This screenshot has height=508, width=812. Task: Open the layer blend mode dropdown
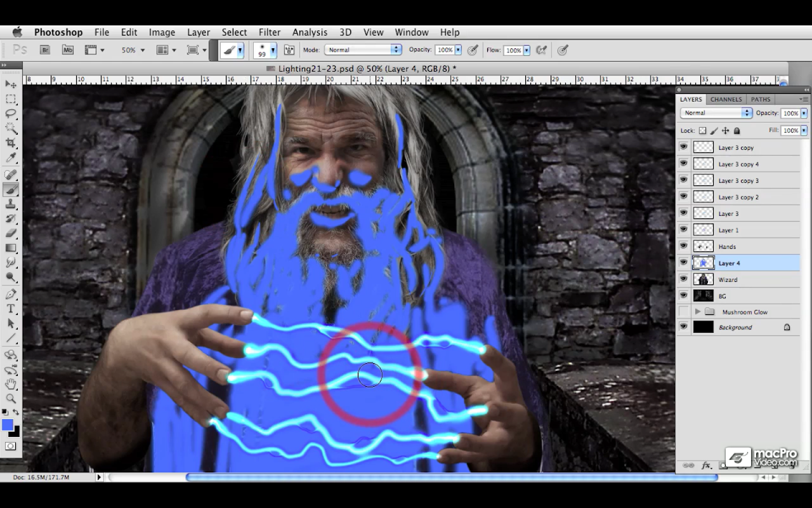pyautogui.click(x=716, y=113)
